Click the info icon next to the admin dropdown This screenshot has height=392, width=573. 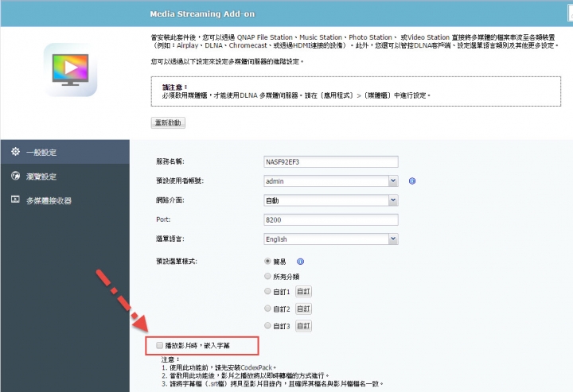click(x=412, y=181)
